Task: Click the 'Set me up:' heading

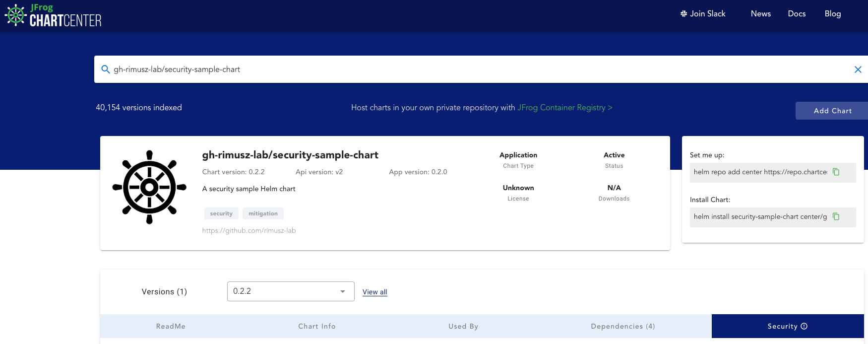Action: [707, 155]
